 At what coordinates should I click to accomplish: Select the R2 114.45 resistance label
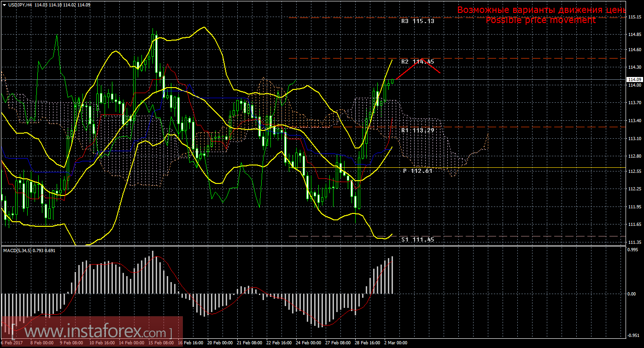click(x=417, y=62)
